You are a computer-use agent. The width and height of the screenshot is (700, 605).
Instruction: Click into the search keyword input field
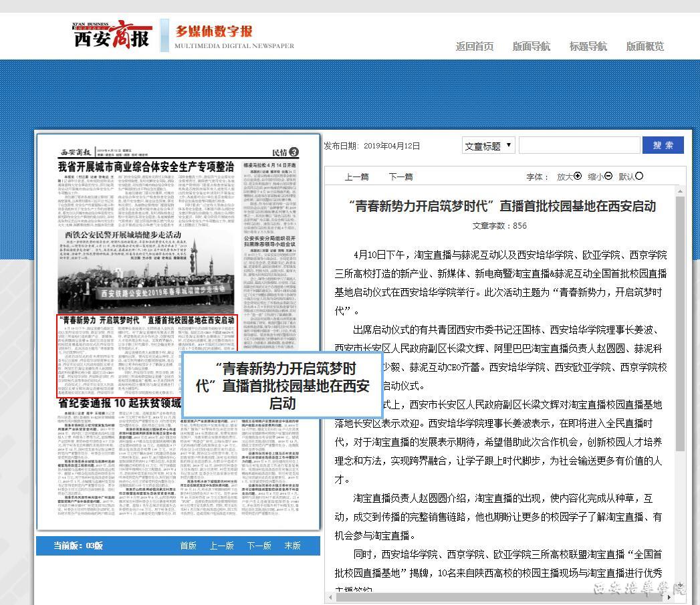(578, 146)
